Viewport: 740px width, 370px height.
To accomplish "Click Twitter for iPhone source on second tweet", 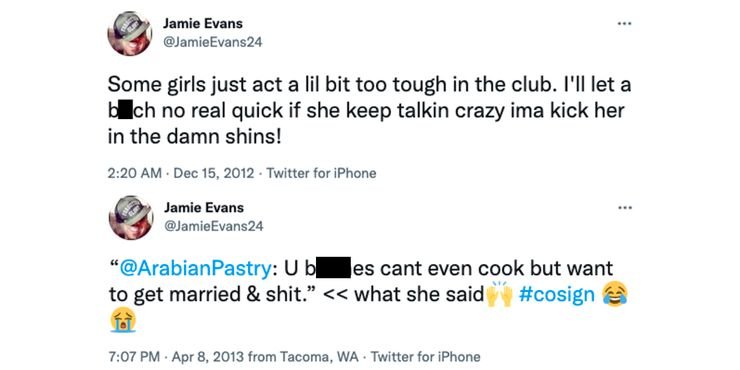I will click(426, 357).
